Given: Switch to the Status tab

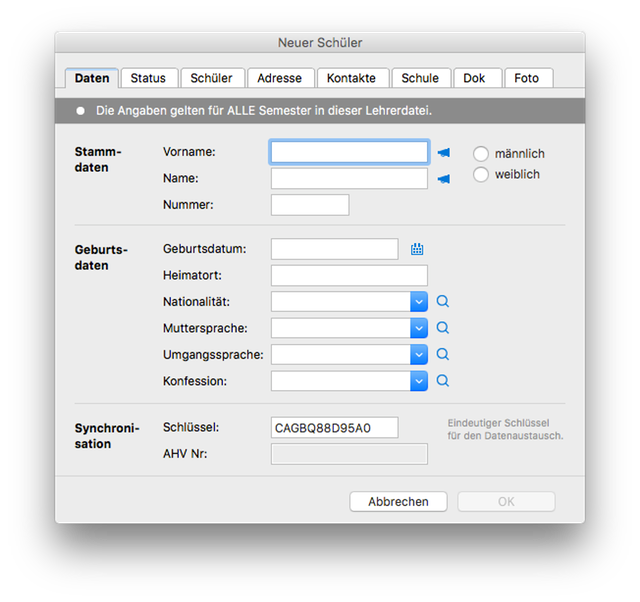Looking at the screenshot, I should point(148,78).
